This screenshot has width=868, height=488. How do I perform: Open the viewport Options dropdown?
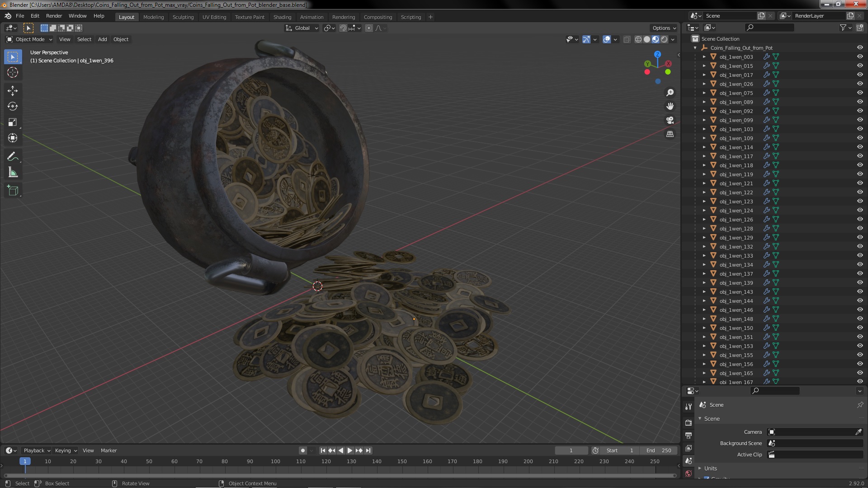(x=664, y=28)
